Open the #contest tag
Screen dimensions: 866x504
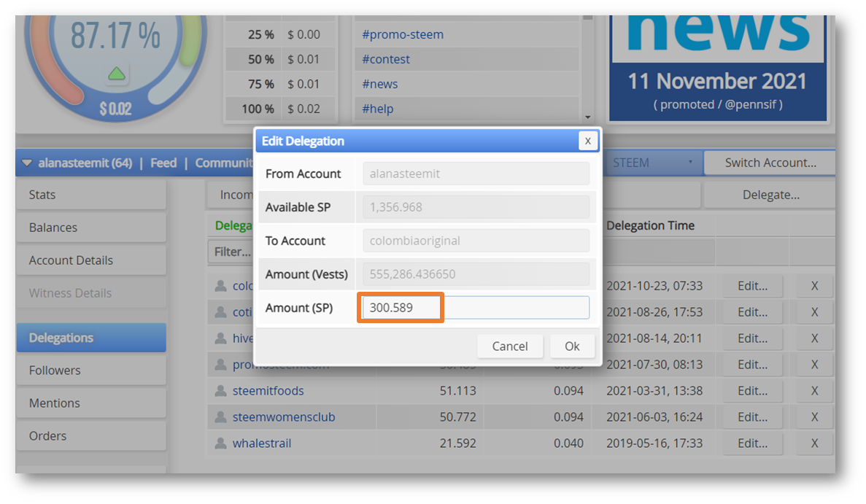pos(386,59)
